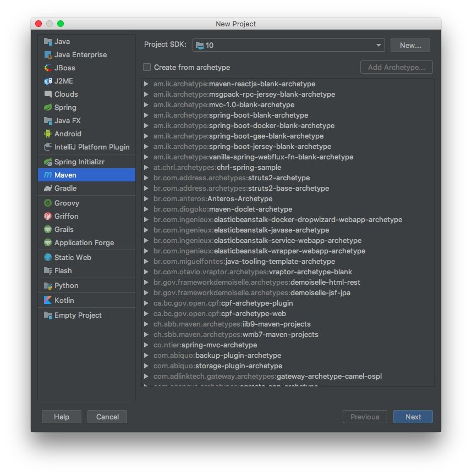Select demoiselle-jsf-jpa row text
The width and height of the screenshot is (472, 476).
252,292
